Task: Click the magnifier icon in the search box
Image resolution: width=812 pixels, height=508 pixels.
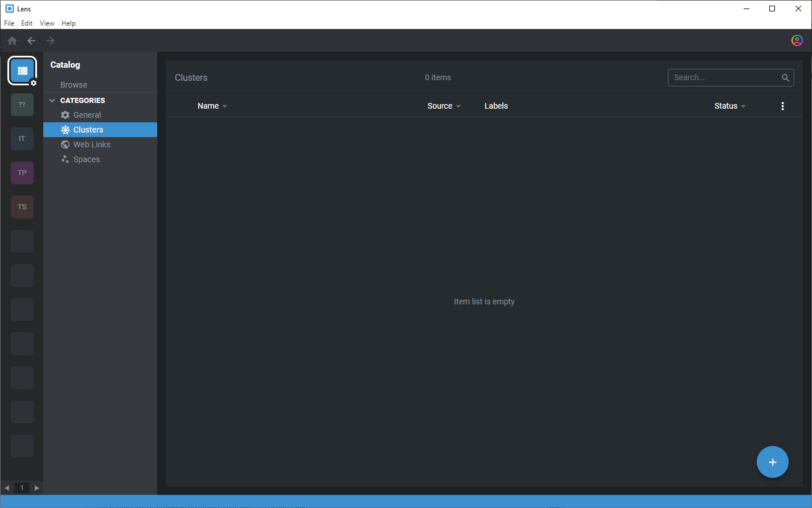Action: coord(786,78)
